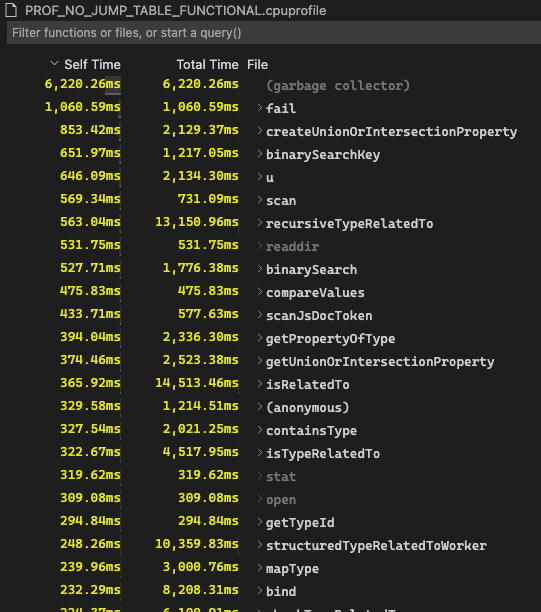Click self time value 6,220.26ms
This screenshot has width=541, height=612.
coord(82,84)
